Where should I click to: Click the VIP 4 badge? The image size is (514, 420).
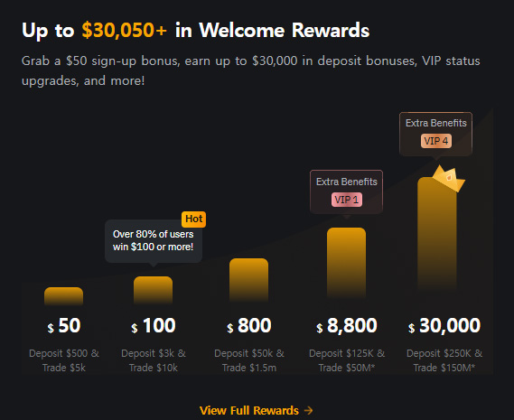click(436, 141)
